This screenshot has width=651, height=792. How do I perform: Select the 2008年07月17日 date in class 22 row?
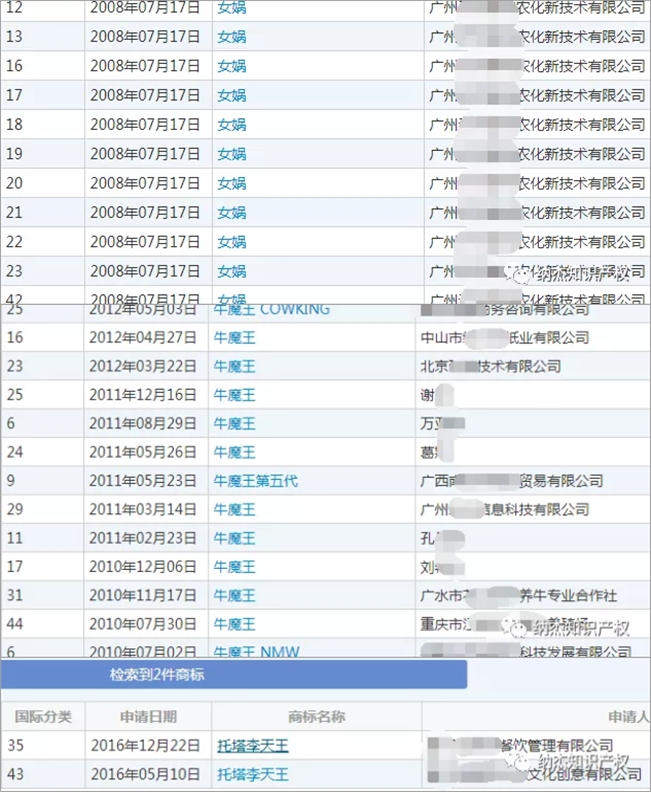coord(145,242)
